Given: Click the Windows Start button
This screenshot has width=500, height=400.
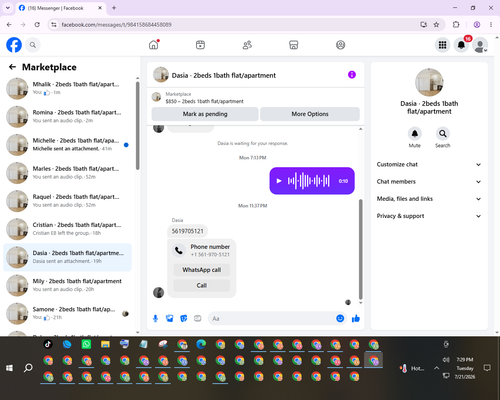Looking at the screenshot, I should pyautogui.click(x=9, y=368).
